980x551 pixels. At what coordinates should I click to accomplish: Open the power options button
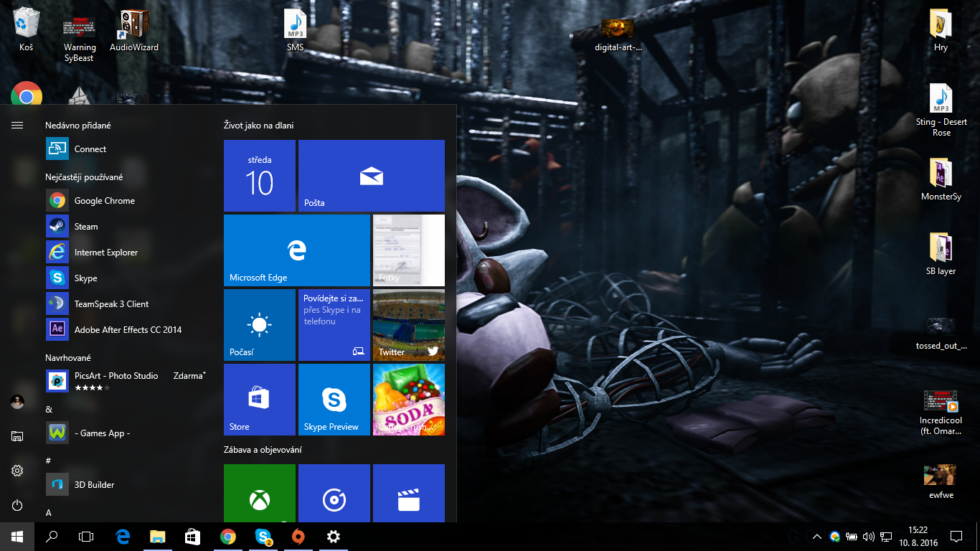17,505
